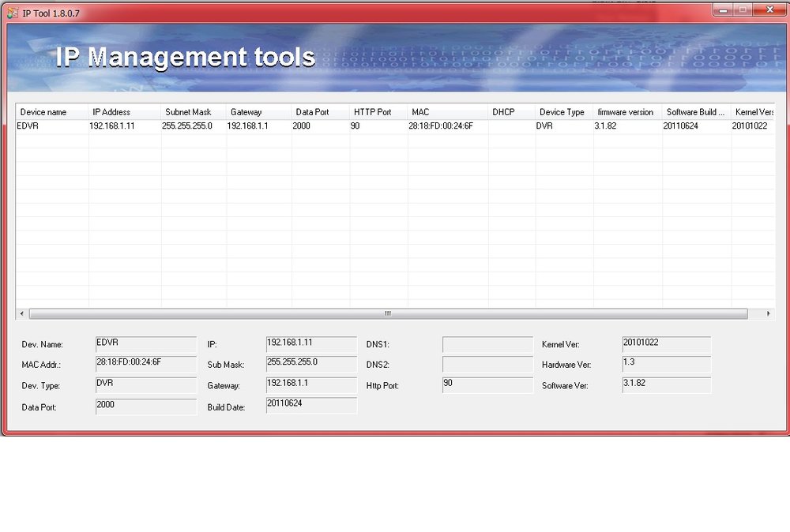Click the left scroll arrow of the device list
This screenshot has width=790, height=532.
click(21, 313)
